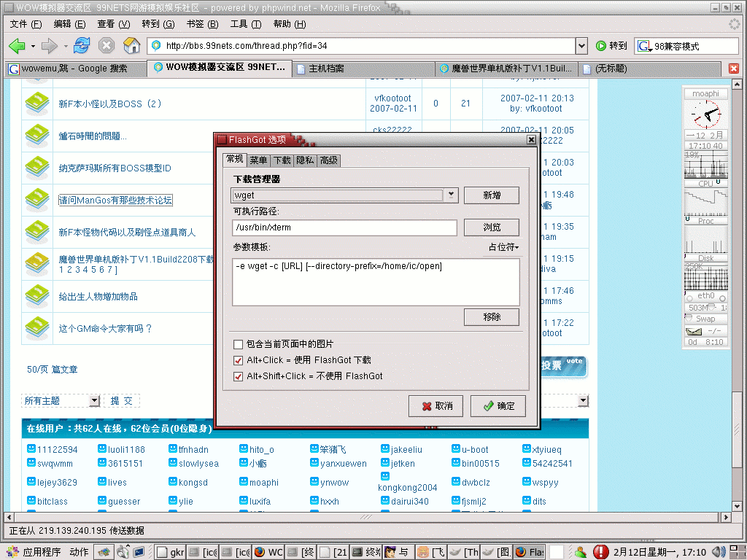Open the 书签 (B) bookmarks menu
The width and height of the screenshot is (747, 560).
(x=203, y=24)
